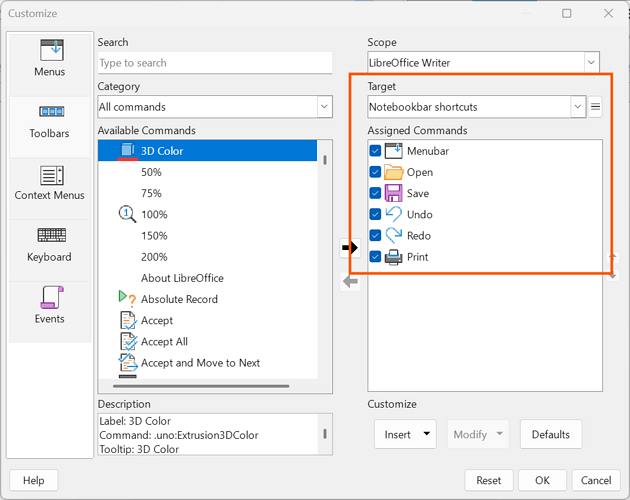Viewport: 630px width, 500px height.
Task: Confirm with the OK button
Action: pos(542,480)
